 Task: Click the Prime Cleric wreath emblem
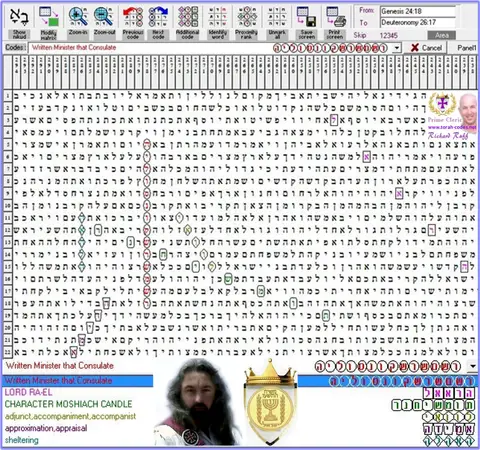[x=442, y=104]
